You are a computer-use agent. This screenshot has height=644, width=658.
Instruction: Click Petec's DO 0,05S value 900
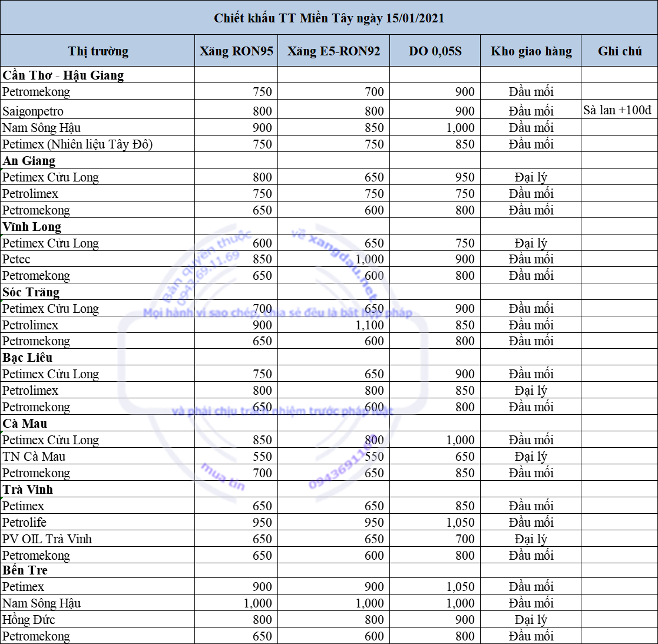(435, 259)
